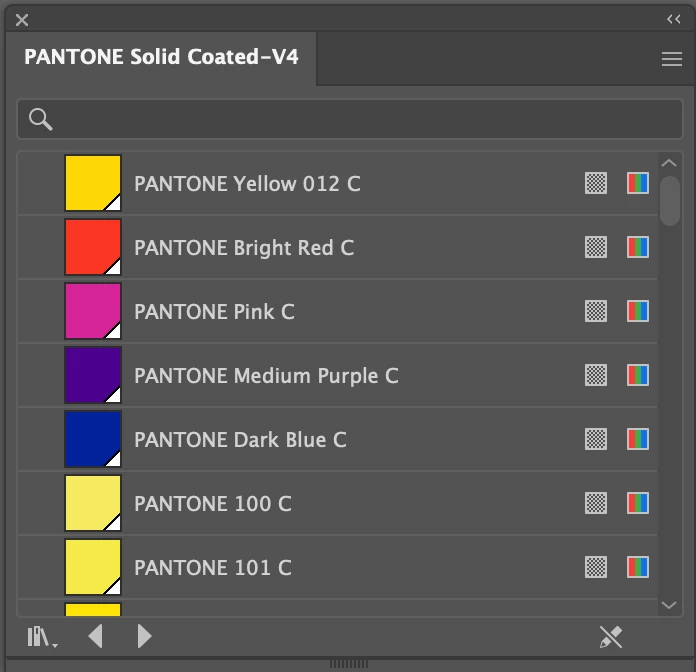Image resolution: width=696 pixels, height=672 pixels.
Task: Pick the PANTONE Bright Red C color swatch
Action: (x=93, y=248)
